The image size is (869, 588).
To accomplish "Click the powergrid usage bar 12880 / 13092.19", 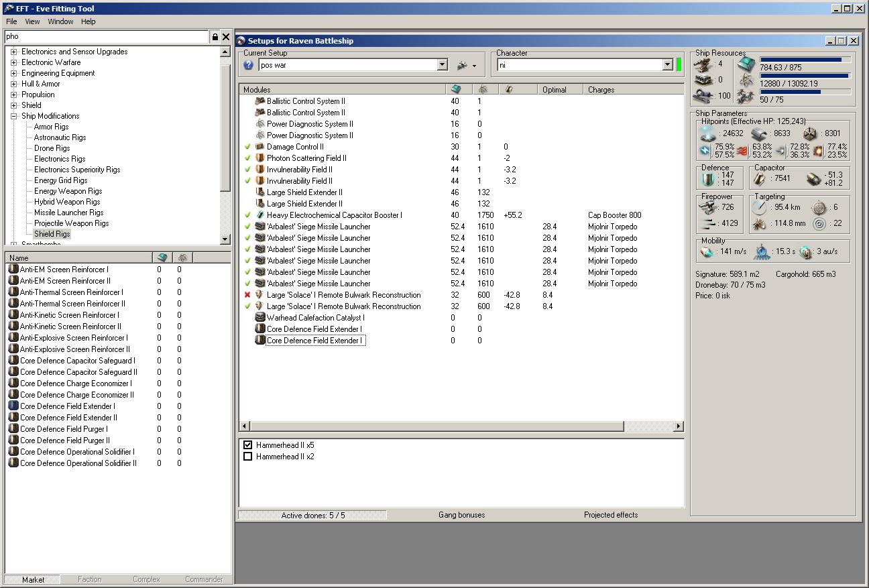I will tap(805, 76).
